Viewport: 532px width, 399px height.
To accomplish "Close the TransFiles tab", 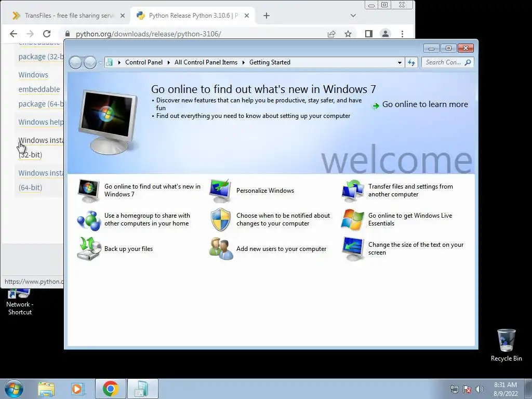I will pos(123,16).
